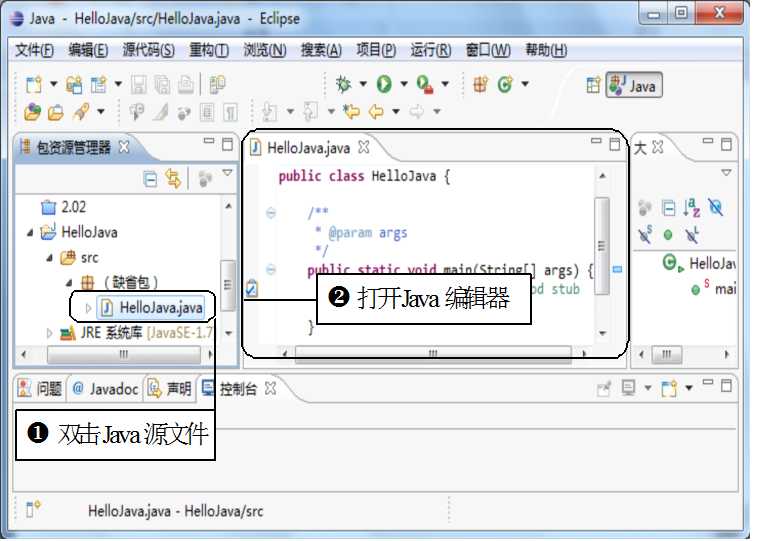Select the 2.02 project folder

pos(63,207)
